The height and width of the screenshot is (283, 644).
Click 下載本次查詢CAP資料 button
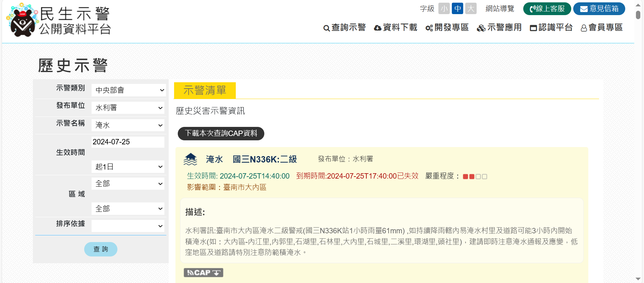[x=221, y=133]
